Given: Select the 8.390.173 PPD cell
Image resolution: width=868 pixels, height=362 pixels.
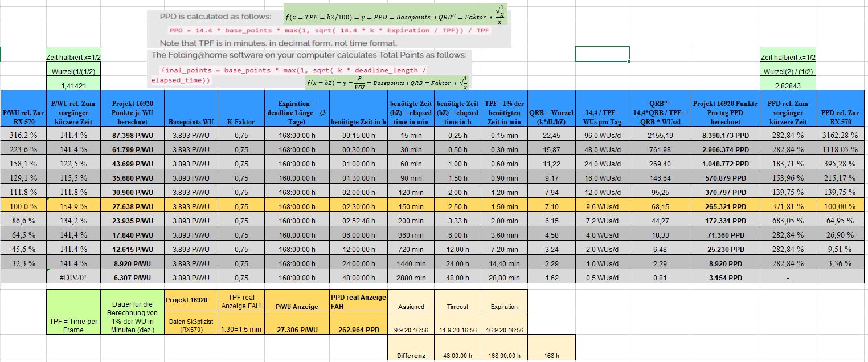Looking at the screenshot, I should pos(725,135).
